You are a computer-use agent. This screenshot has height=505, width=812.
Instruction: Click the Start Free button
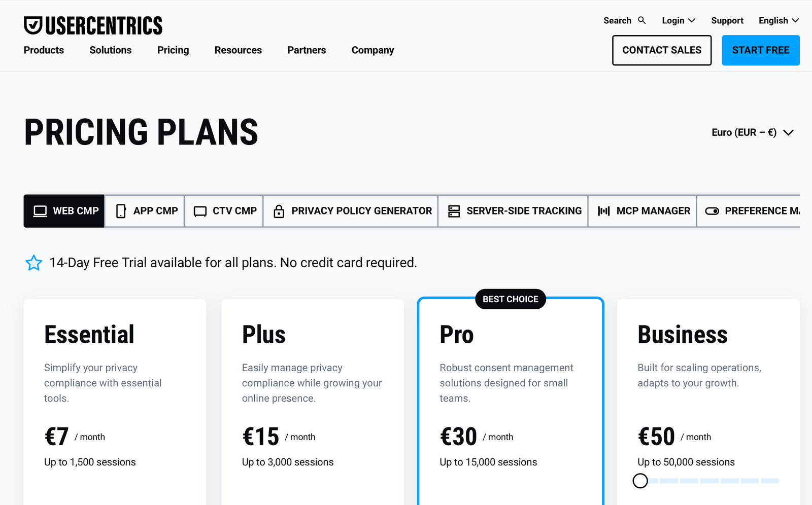[x=760, y=50]
